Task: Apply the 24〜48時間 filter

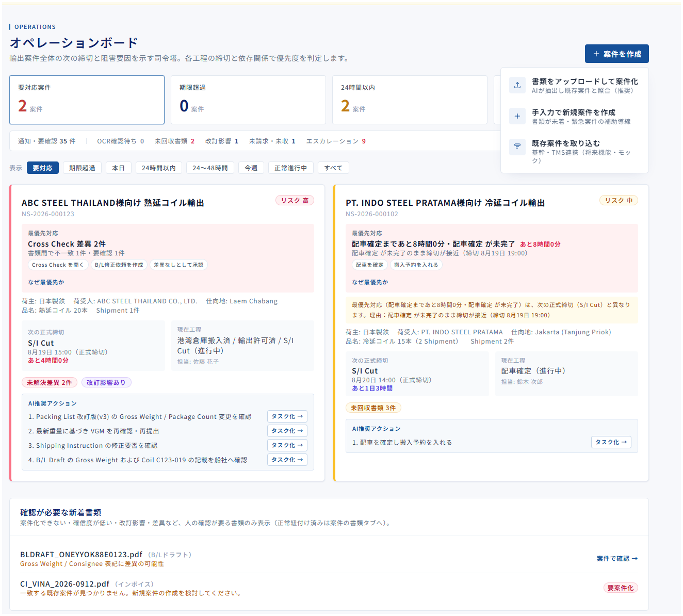Action: point(210,168)
